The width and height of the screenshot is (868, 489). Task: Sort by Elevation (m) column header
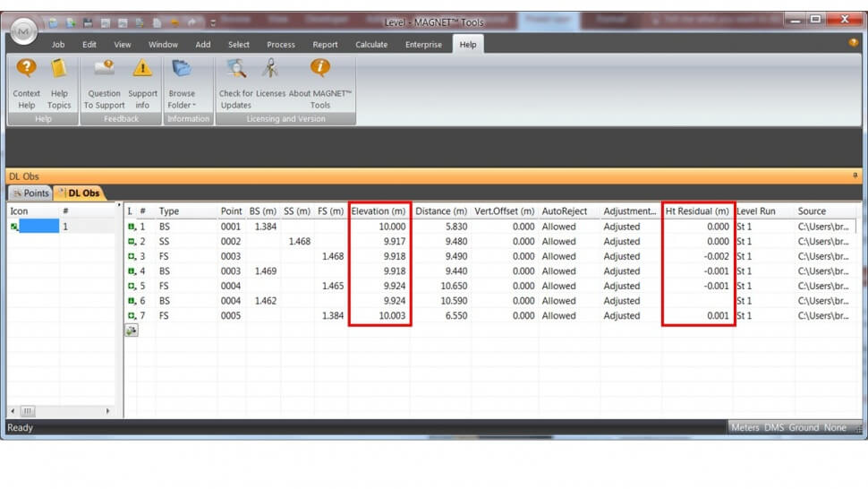[379, 211]
